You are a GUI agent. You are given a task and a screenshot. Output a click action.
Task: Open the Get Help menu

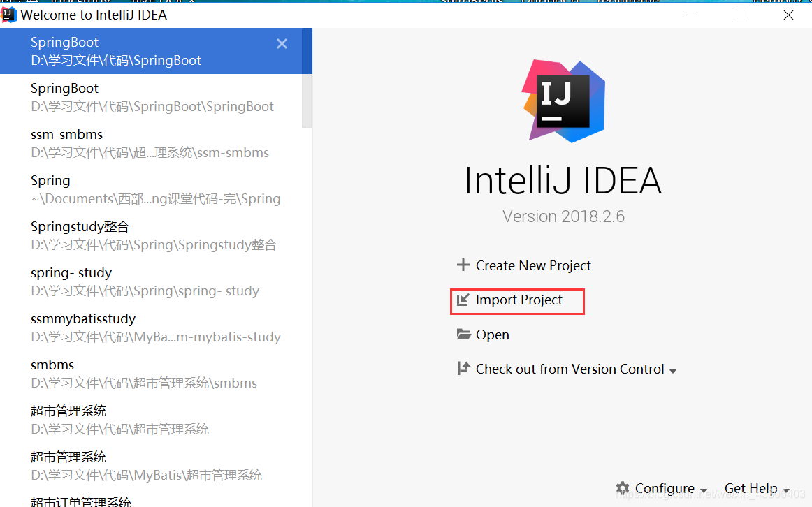pos(751,488)
